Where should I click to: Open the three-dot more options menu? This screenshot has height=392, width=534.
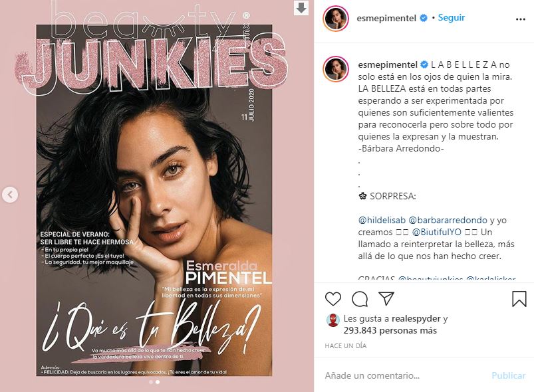click(x=521, y=19)
